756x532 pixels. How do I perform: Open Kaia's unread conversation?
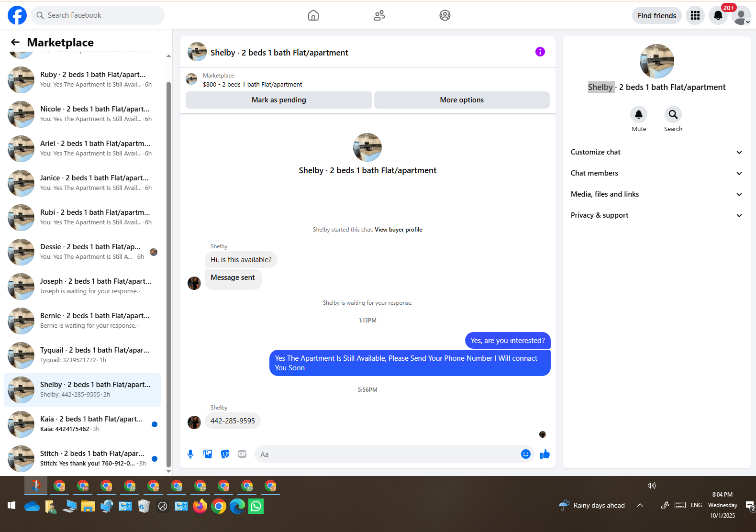click(x=82, y=424)
